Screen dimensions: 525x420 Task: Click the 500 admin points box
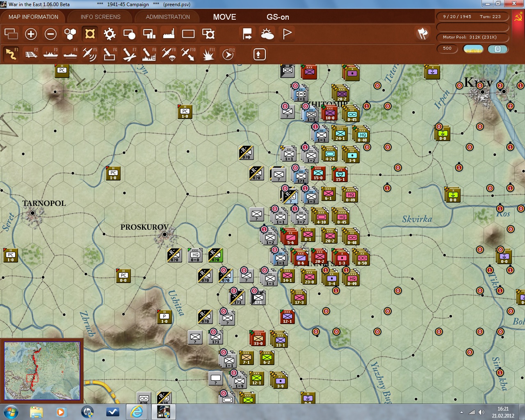[x=447, y=48]
